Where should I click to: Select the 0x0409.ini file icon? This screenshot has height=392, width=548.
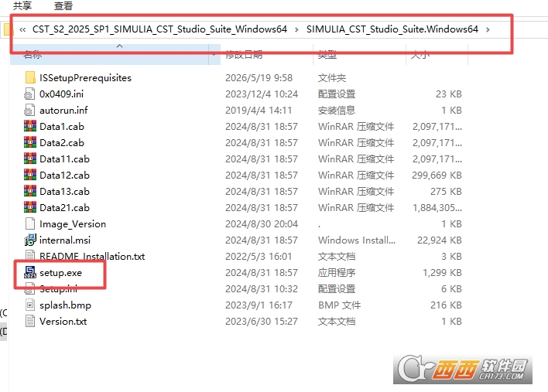pos(30,94)
